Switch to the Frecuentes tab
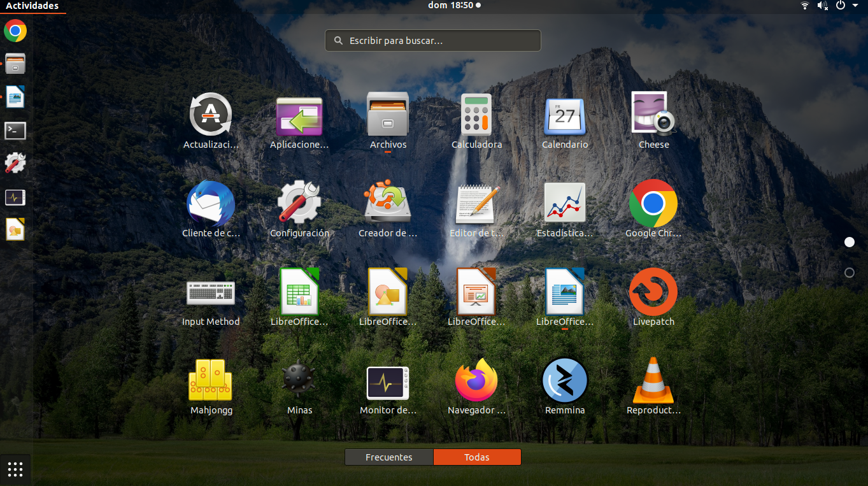The image size is (868, 486). (389, 457)
